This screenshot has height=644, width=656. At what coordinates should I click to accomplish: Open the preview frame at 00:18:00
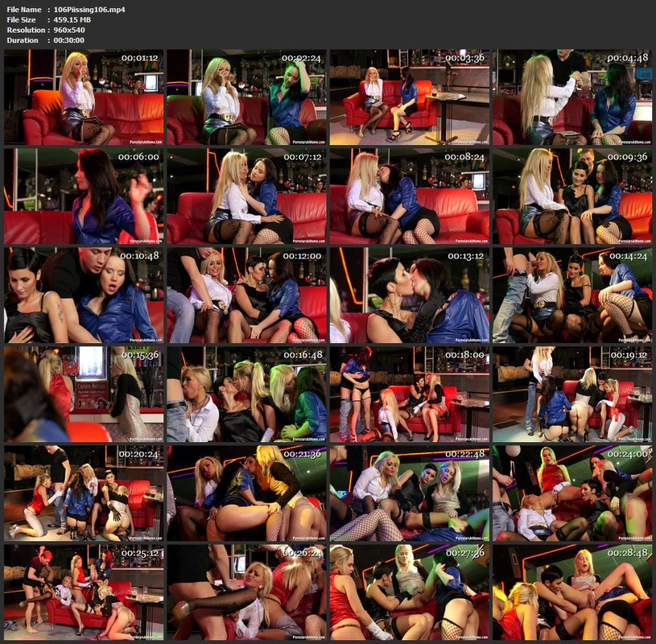pyautogui.click(x=410, y=394)
